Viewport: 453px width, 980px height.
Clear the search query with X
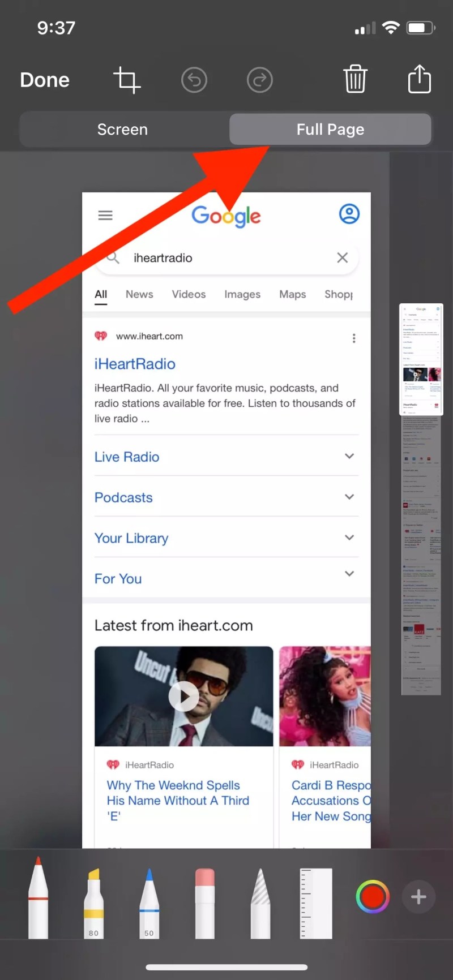pos(343,258)
